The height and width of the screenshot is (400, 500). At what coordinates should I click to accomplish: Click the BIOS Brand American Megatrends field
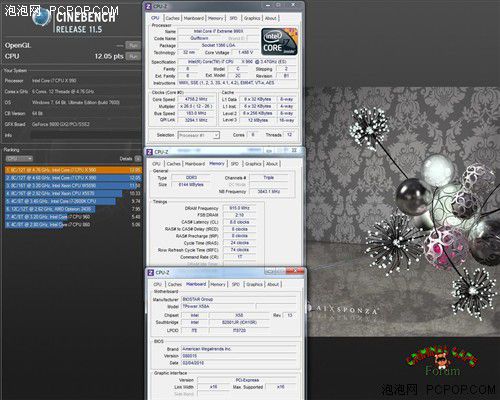pyautogui.click(x=239, y=349)
